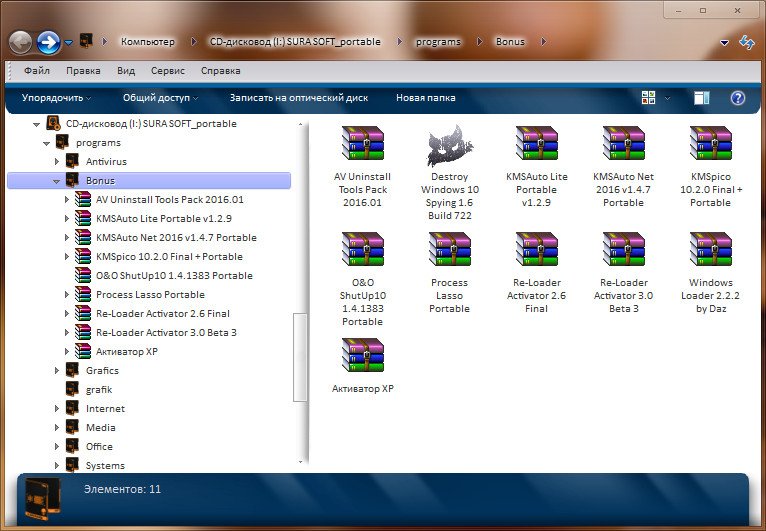Click the Media folder icon in tree
766x531 pixels.
coord(72,427)
